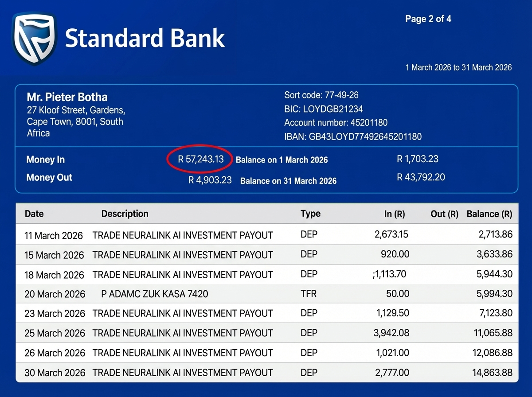Select the 14,863.88 balance cell
The image size is (532, 397).
tap(493, 373)
